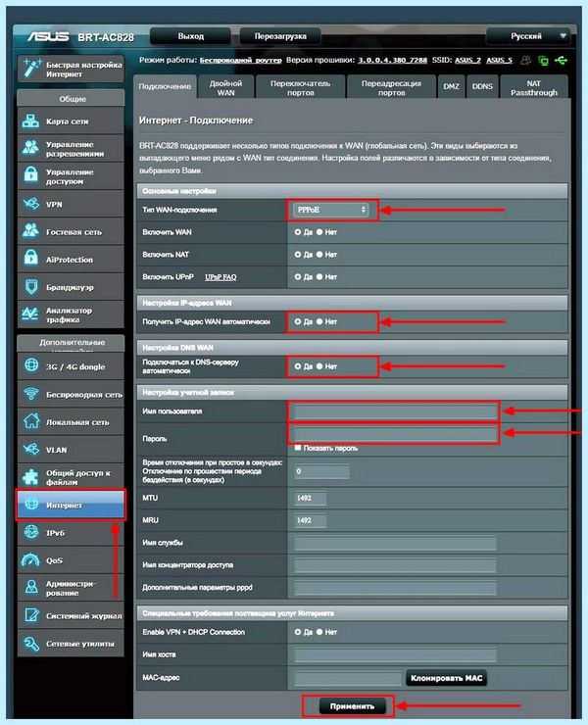Select Да for automatic WAN IP address
Screen dimensions: 588x725
[x=298, y=321]
